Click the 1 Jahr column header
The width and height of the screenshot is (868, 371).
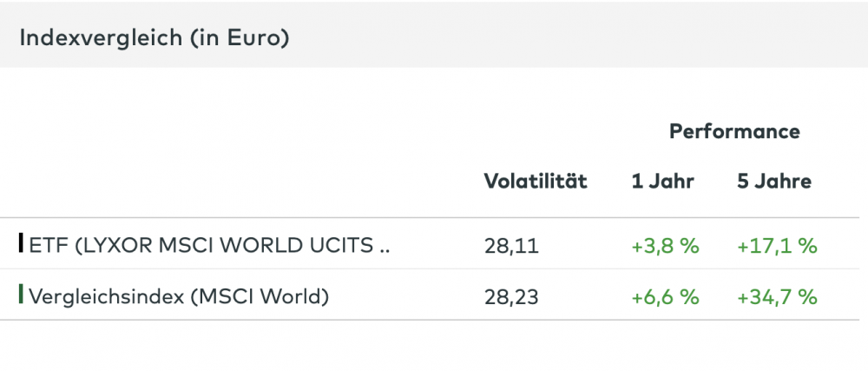click(x=663, y=182)
